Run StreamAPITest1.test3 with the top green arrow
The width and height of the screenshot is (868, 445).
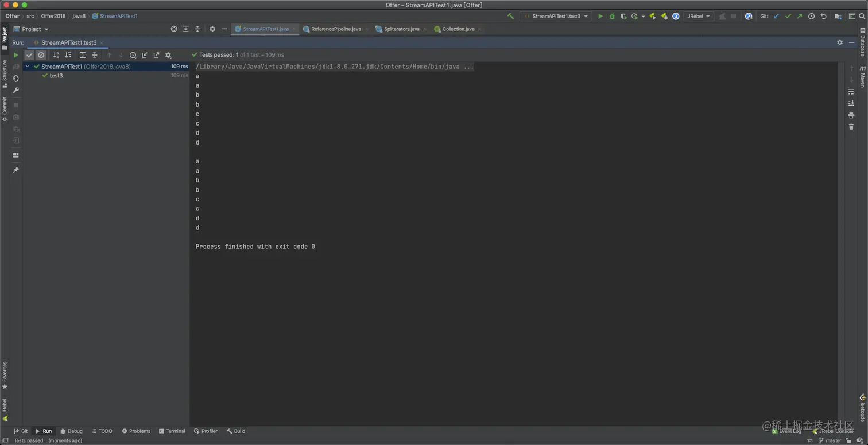point(600,16)
